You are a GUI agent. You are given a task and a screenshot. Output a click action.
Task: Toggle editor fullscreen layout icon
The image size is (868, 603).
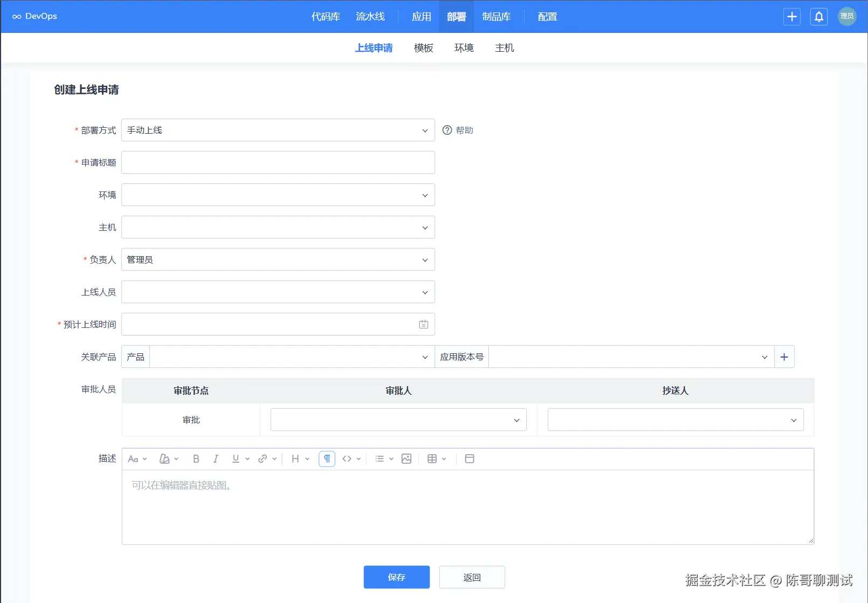[x=470, y=459]
